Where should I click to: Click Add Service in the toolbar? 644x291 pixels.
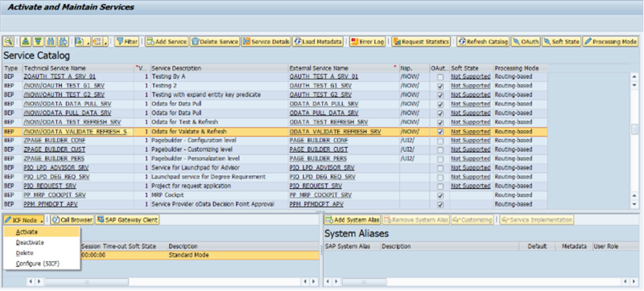click(167, 41)
